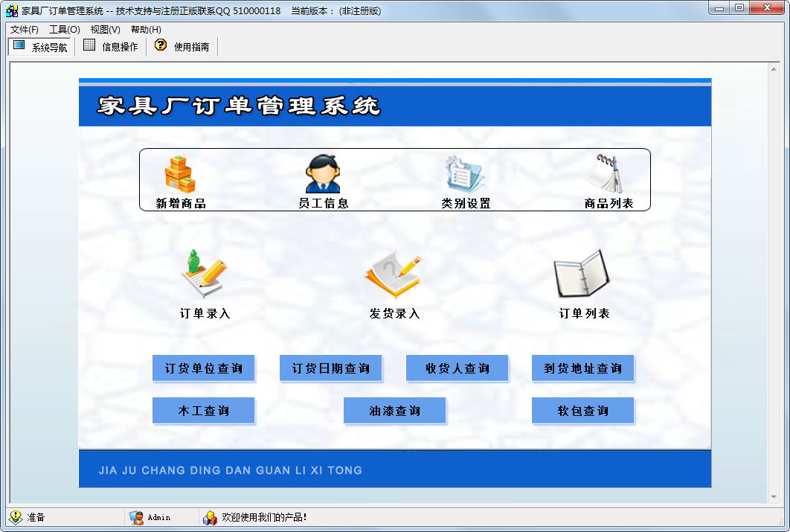Click the 系统导航 monitor icon

[x=19, y=45]
